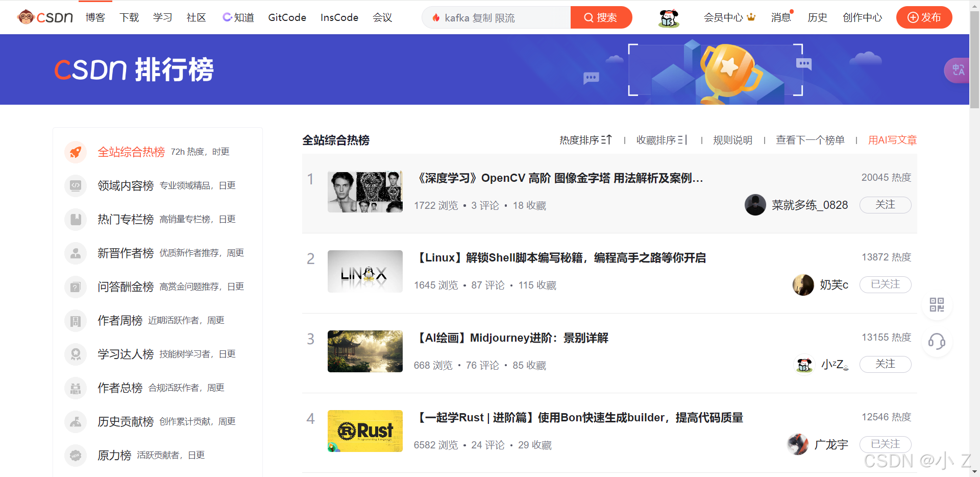Open GitCode from the top navigation
Screen dimensions: 980x477
tap(287, 17)
